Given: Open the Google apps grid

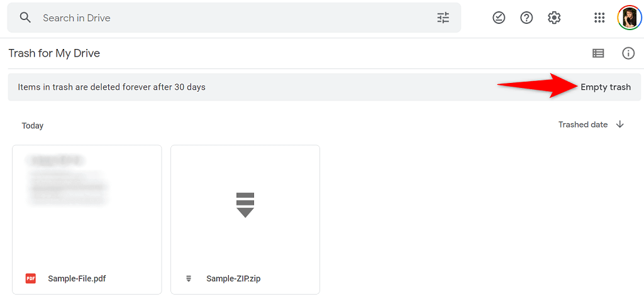Looking at the screenshot, I should click(x=599, y=18).
